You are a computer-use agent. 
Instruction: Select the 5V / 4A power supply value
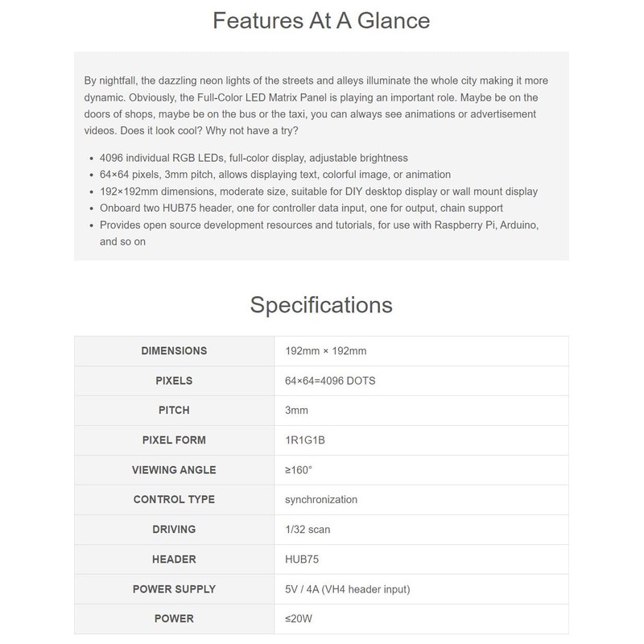pyautogui.click(x=348, y=589)
